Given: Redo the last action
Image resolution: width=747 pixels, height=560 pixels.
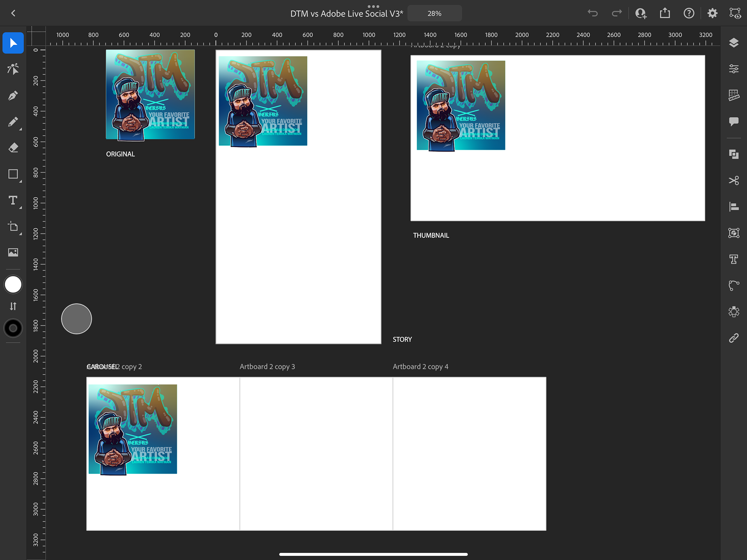Looking at the screenshot, I should pyautogui.click(x=617, y=13).
